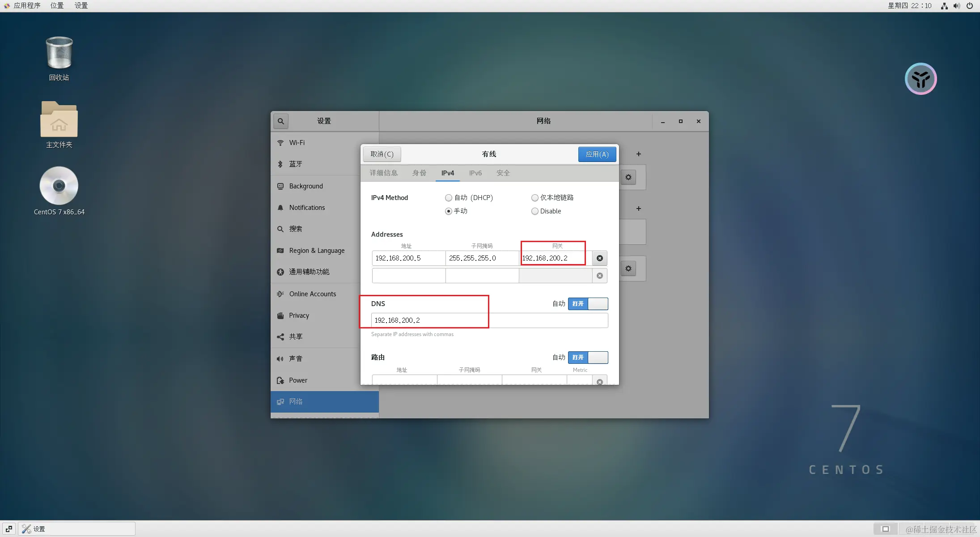Select the Disable IPv4 method radio button
Screen dimensions: 980x537
[535, 211]
